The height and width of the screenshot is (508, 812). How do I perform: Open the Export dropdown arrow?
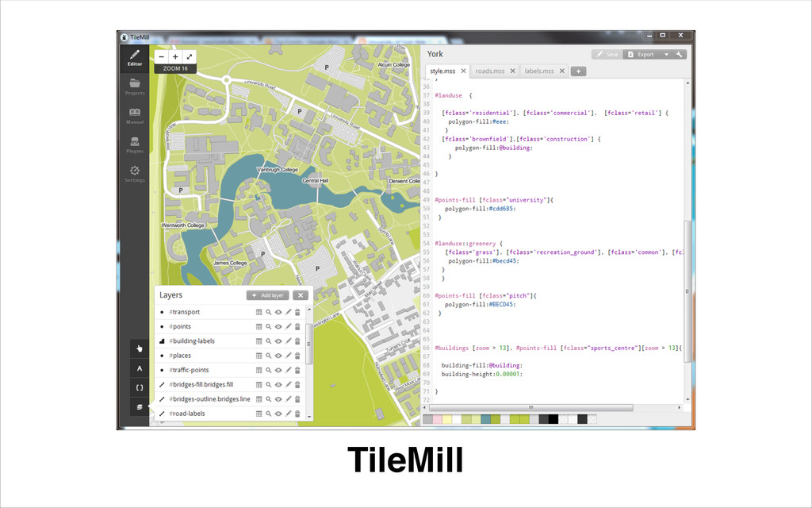(x=666, y=55)
